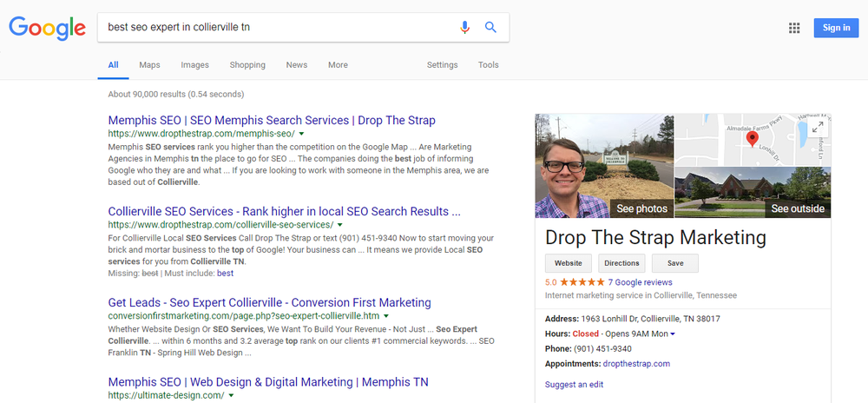Click the Website button
This screenshot has height=403, width=868.
(x=568, y=263)
